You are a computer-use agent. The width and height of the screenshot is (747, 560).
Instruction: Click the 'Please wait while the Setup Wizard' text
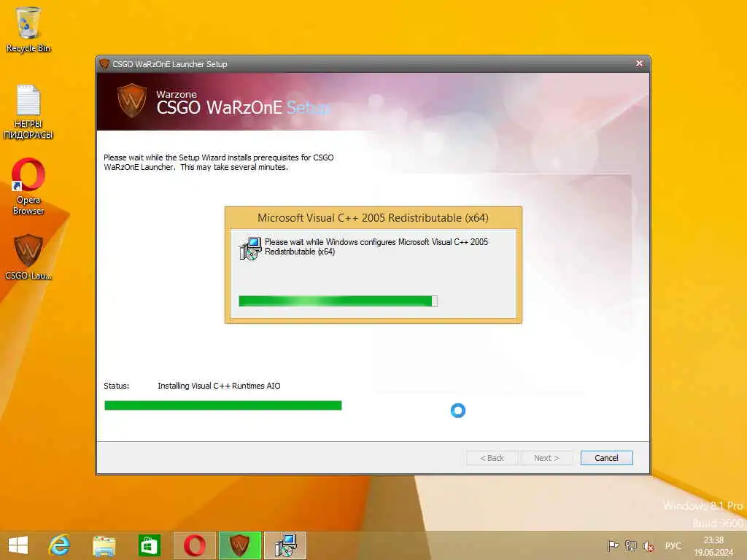tap(219, 163)
